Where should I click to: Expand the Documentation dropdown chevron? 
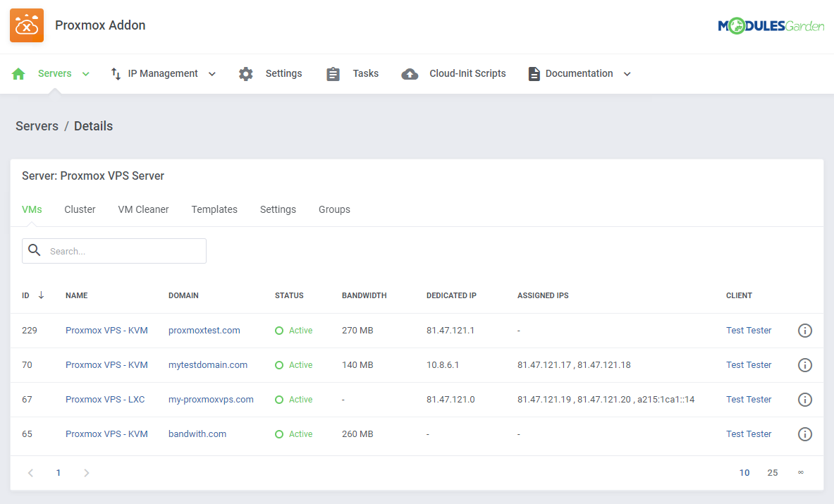coord(627,74)
